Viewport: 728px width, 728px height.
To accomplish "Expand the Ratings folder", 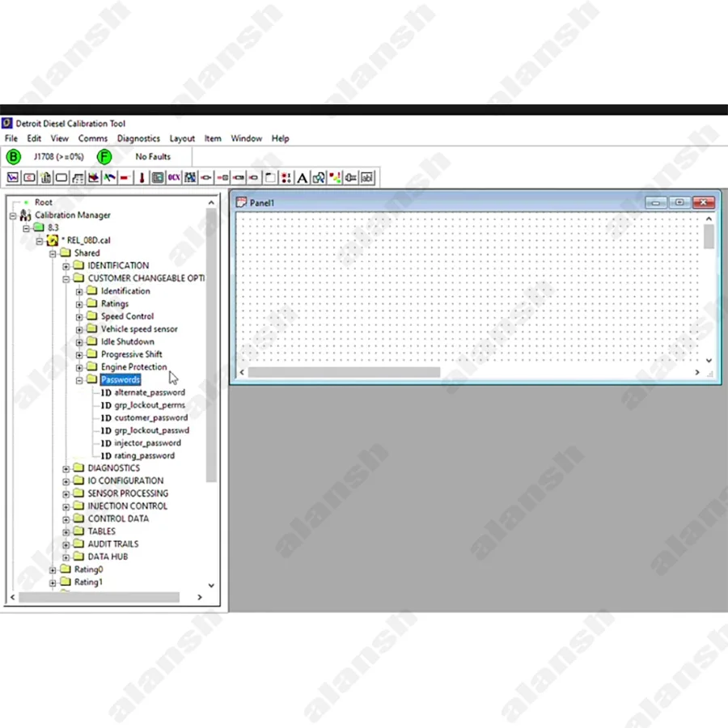I will coord(79,305).
